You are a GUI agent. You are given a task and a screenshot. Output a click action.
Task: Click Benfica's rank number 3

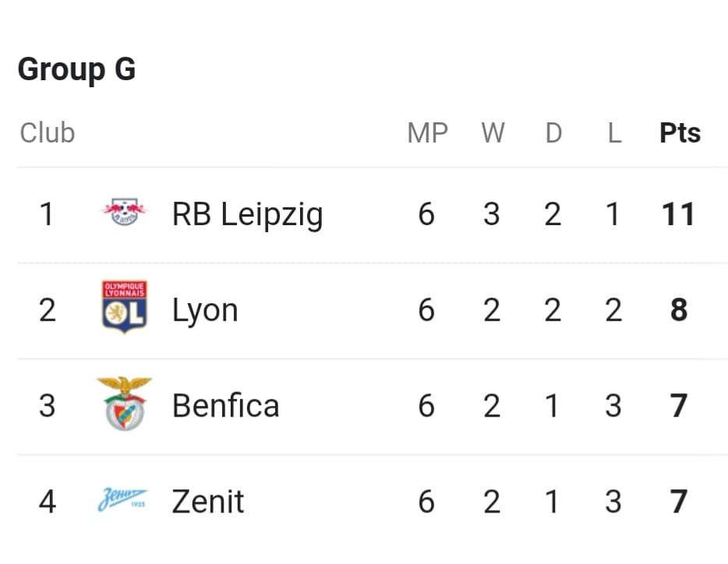pos(47,406)
